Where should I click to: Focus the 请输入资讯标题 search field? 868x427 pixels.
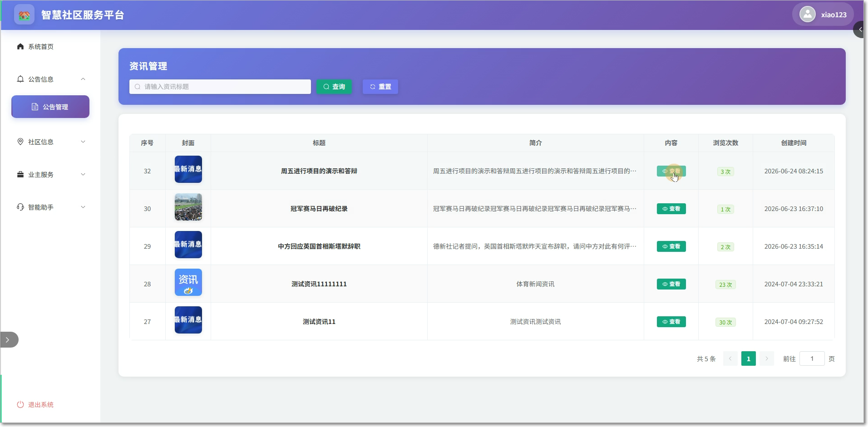click(x=220, y=87)
